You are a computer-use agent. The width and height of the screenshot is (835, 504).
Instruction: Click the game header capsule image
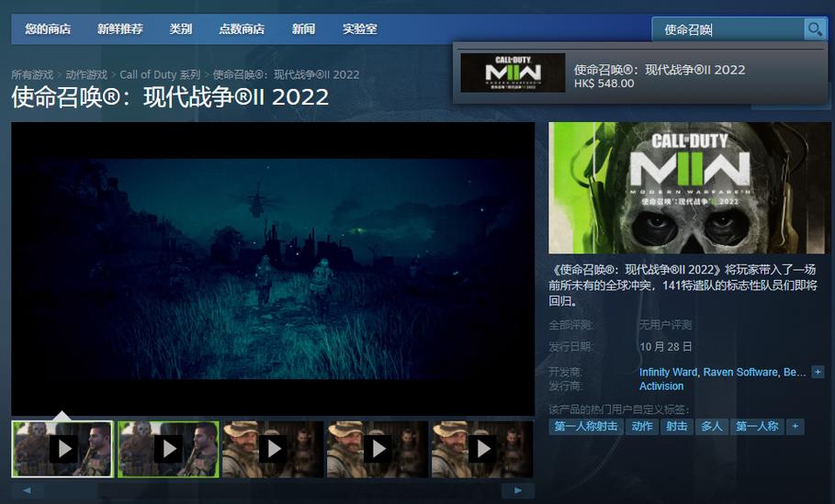click(689, 188)
